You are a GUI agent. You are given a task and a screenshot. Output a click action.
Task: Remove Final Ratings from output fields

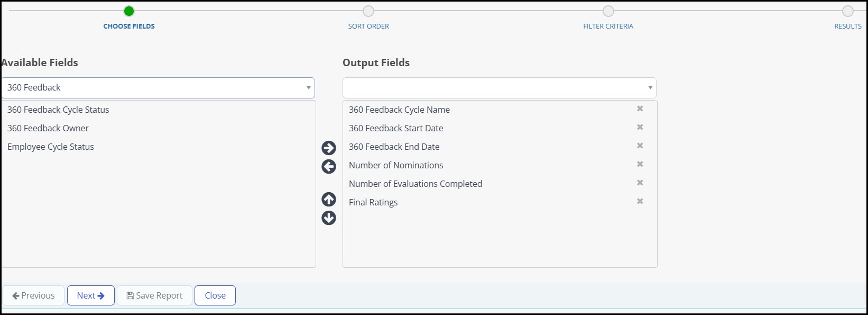640,201
